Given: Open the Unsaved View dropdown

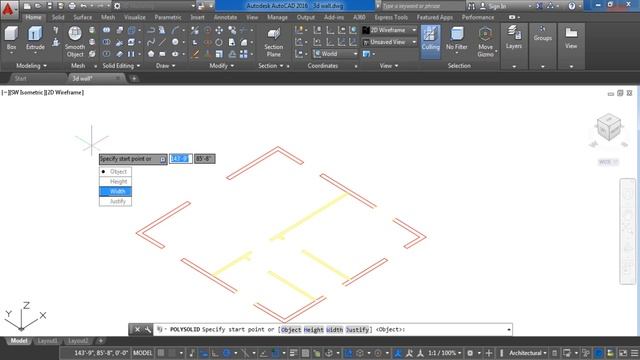Looking at the screenshot, I should (389, 42).
